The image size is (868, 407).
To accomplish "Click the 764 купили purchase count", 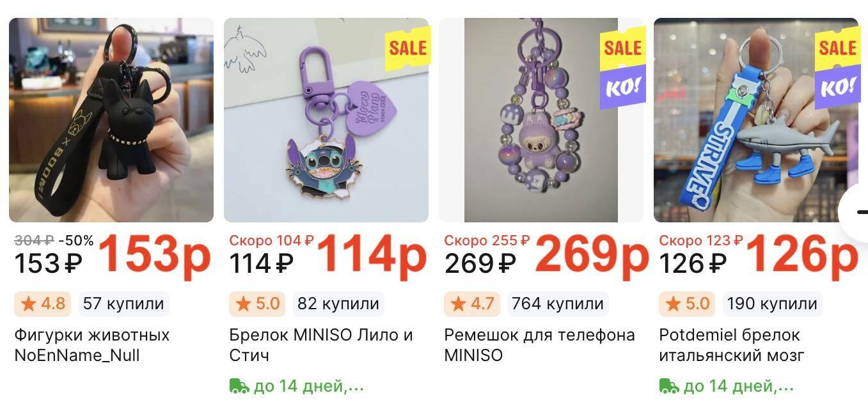I will tap(558, 303).
